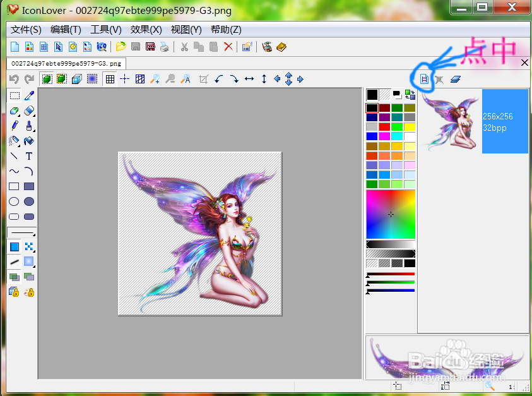The width and height of the screenshot is (532, 396).
Task: Open the 文件(S) menu
Action: (x=26, y=30)
